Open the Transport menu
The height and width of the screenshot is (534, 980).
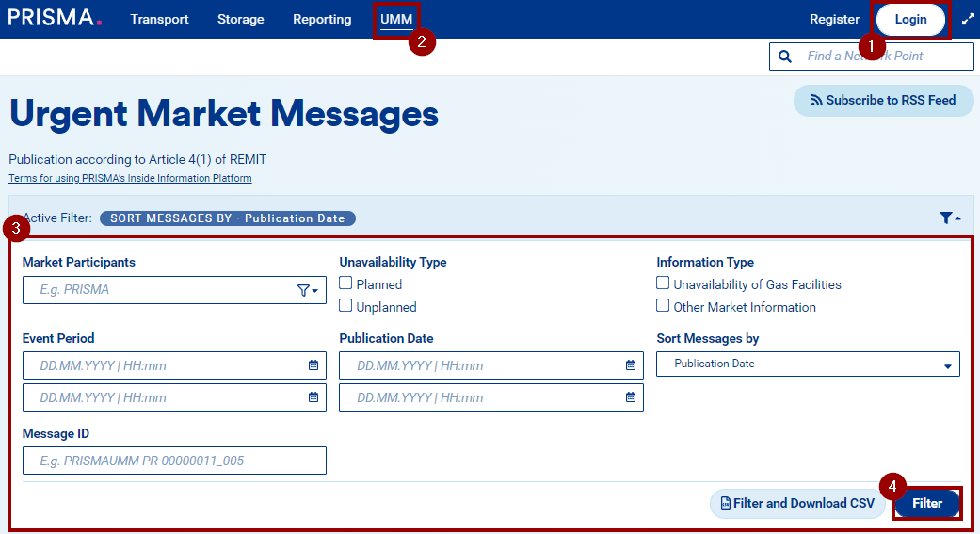click(159, 19)
